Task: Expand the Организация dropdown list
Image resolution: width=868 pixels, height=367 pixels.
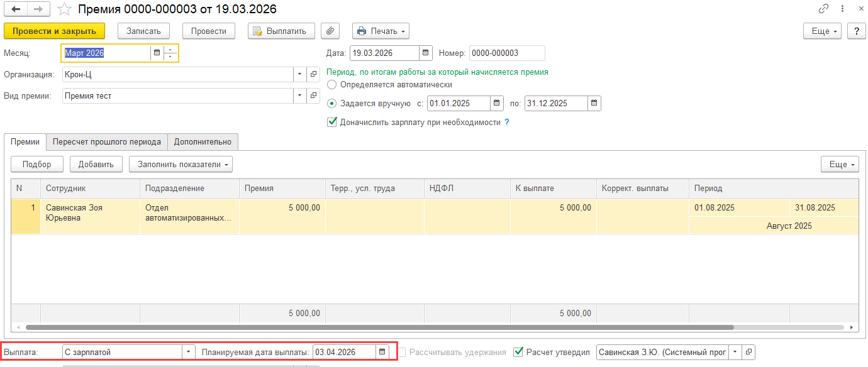Action: click(x=299, y=75)
